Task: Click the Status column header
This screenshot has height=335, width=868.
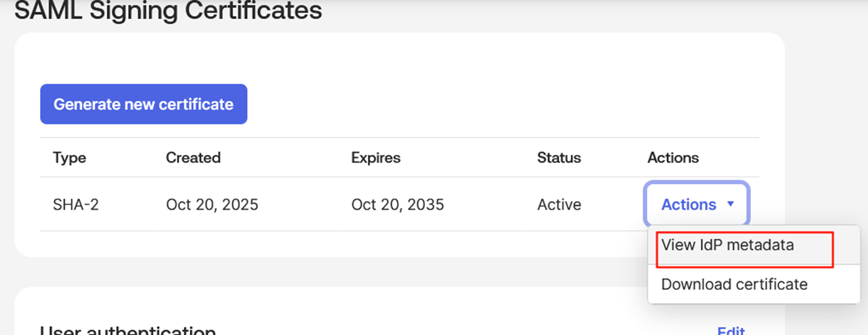Action: coord(559,158)
